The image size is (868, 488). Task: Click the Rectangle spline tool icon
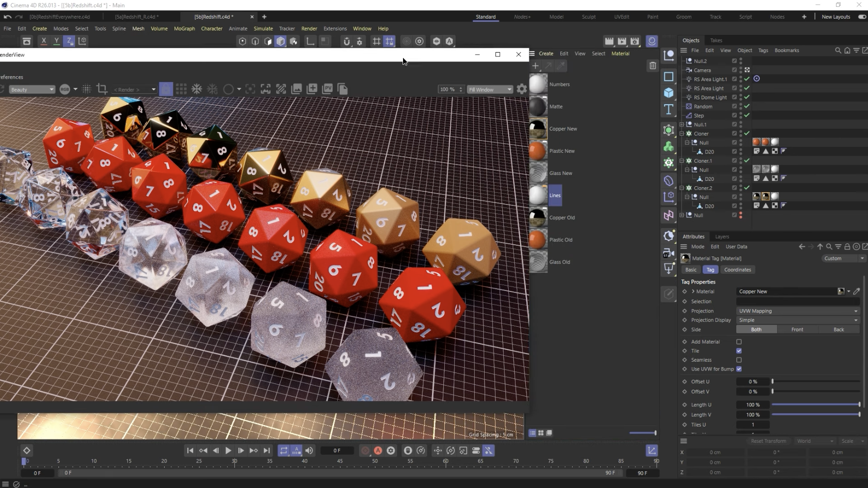click(x=668, y=76)
